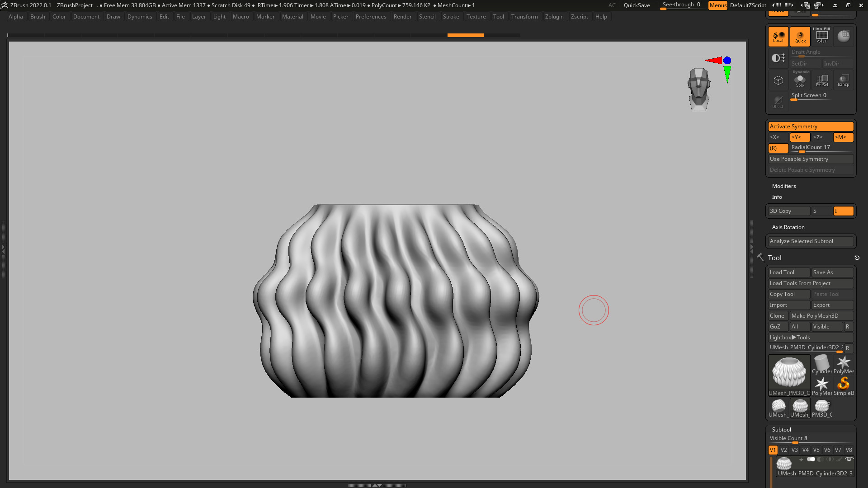Open the Transform menu
Image resolution: width=868 pixels, height=488 pixels.
click(x=524, y=17)
